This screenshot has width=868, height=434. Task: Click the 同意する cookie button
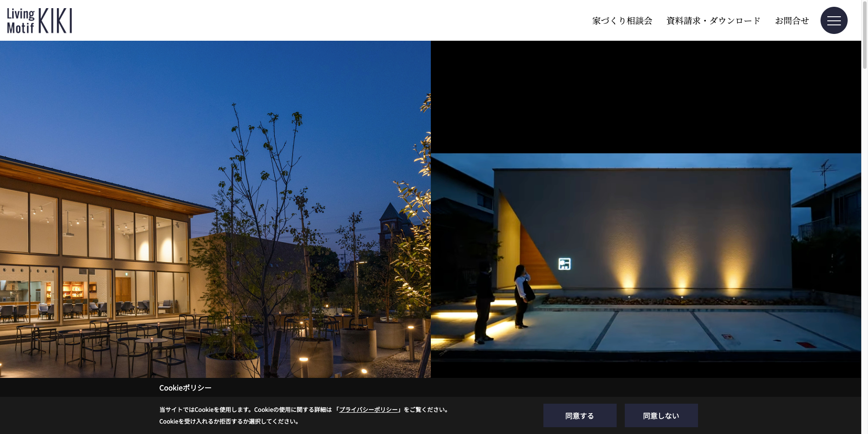click(580, 415)
